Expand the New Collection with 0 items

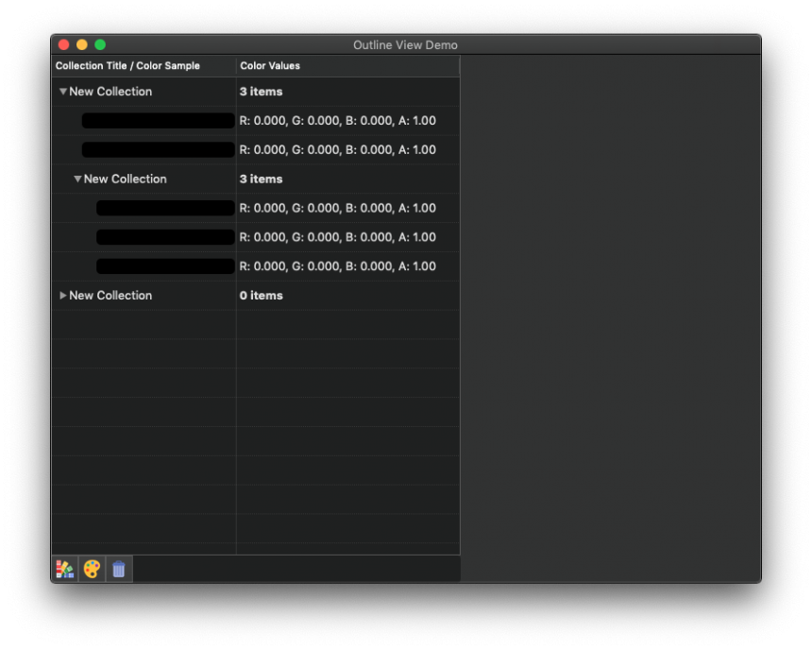coord(63,295)
